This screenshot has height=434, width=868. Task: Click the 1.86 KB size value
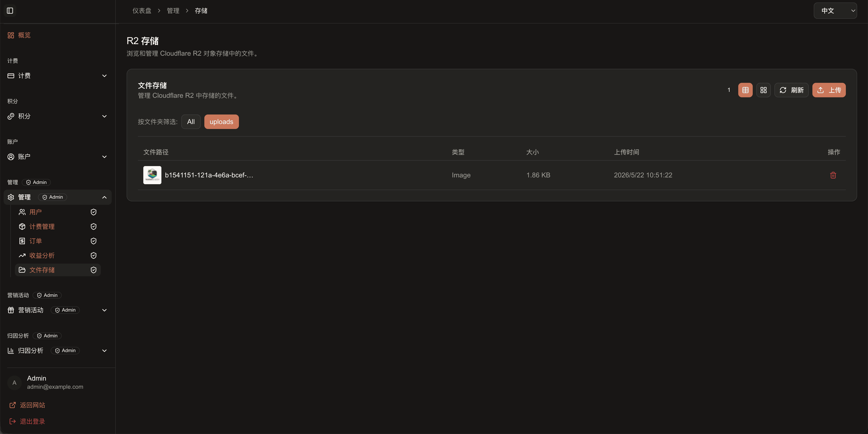[x=538, y=175]
